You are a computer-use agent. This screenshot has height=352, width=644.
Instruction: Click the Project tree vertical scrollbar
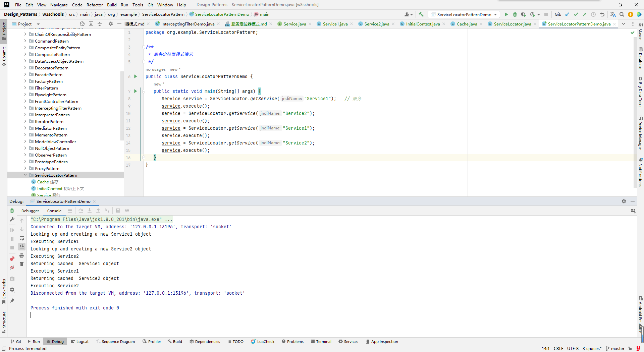click(122, 106)
